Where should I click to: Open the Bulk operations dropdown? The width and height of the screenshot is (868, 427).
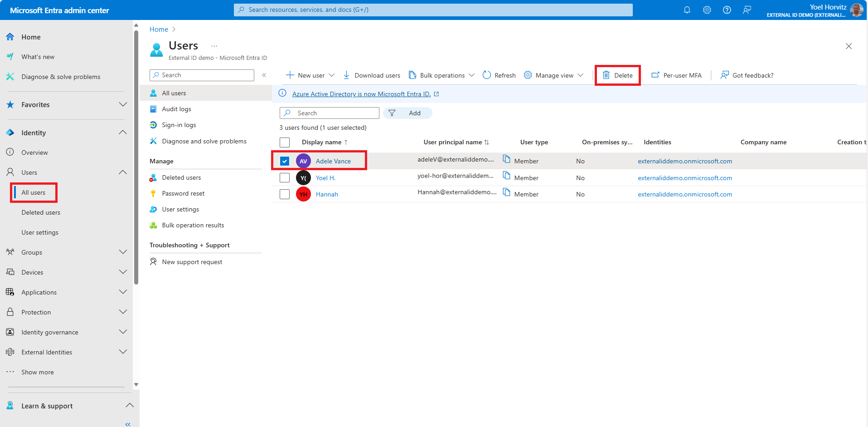[471, 75]
